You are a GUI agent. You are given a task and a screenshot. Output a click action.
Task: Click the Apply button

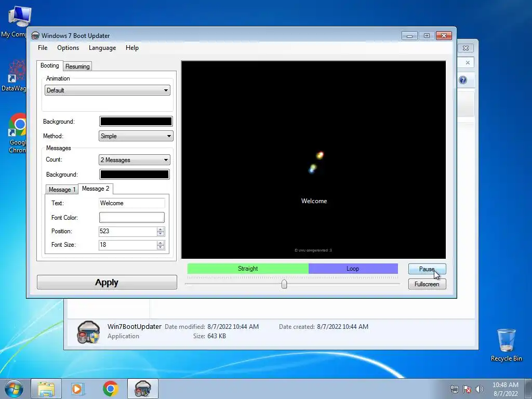click(x=107, y=282)
